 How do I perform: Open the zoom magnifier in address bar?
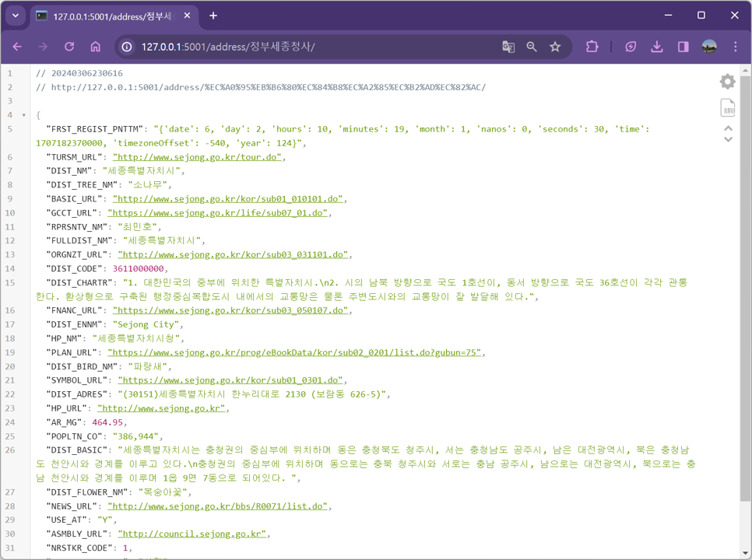pyautogui.click(x=532, y=47)
